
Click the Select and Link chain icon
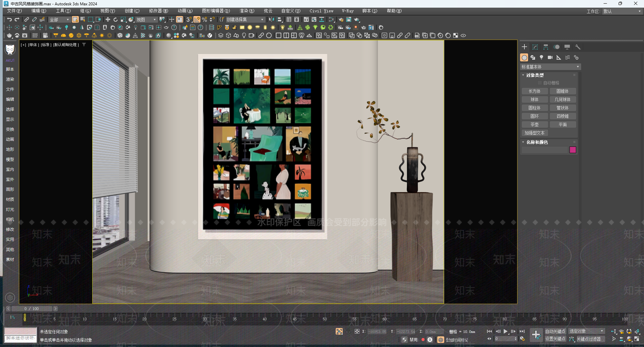27,19
